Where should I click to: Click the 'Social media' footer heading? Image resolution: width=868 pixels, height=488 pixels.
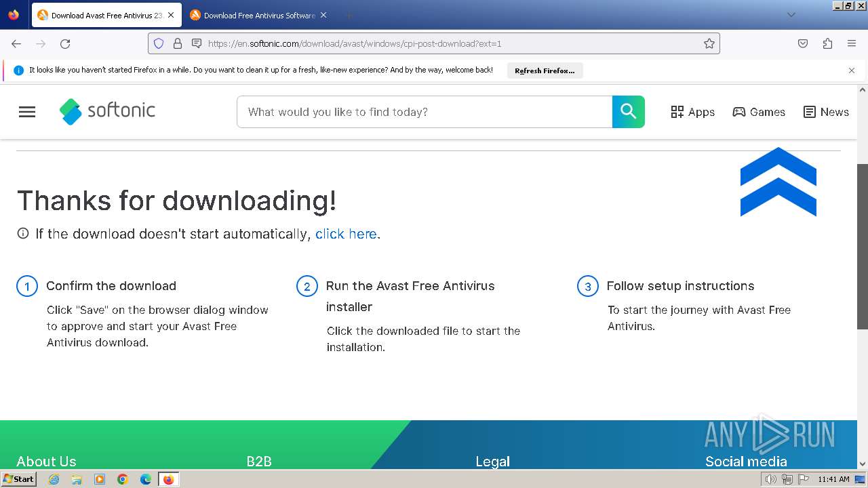pyautogui.click(x=746, y=462)
